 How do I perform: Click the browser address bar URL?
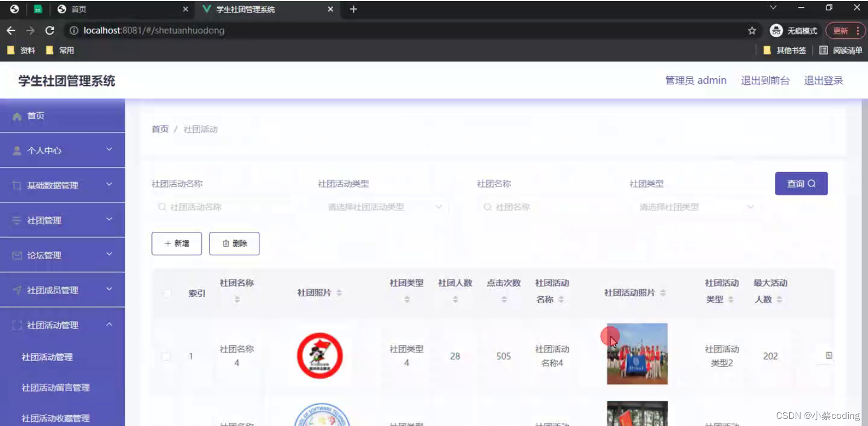(x=154, y=31)
